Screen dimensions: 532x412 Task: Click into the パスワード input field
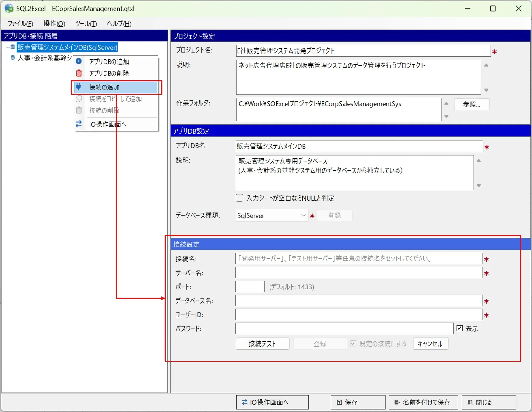(x=344, y=329)
